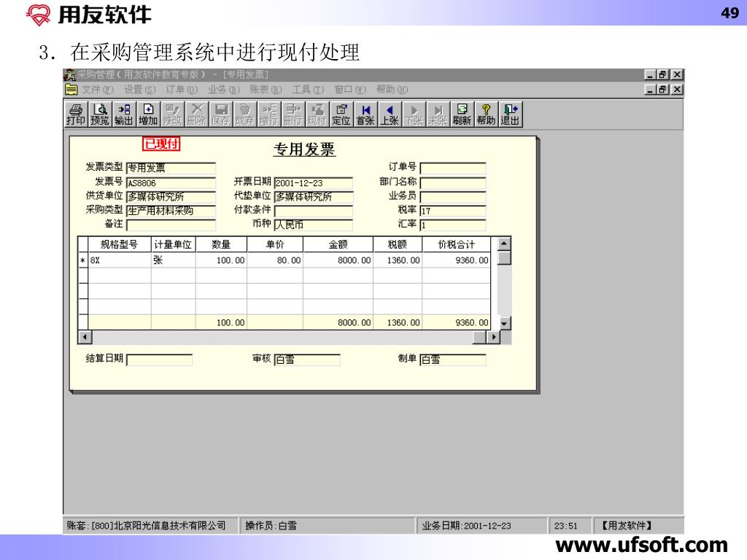Select the 80.00 unit price cell
This screenshot has width=747, height=560.
click(x=275, y=260)
